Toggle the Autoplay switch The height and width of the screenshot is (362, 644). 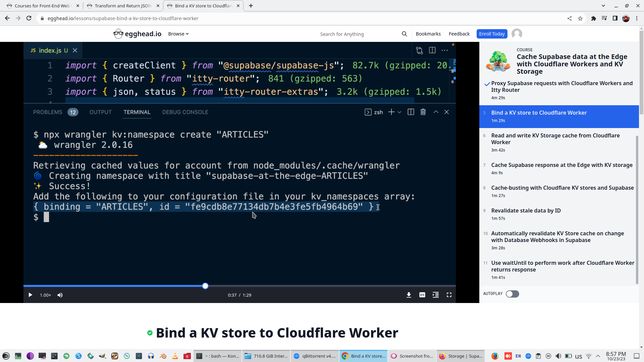coord(512,294)
